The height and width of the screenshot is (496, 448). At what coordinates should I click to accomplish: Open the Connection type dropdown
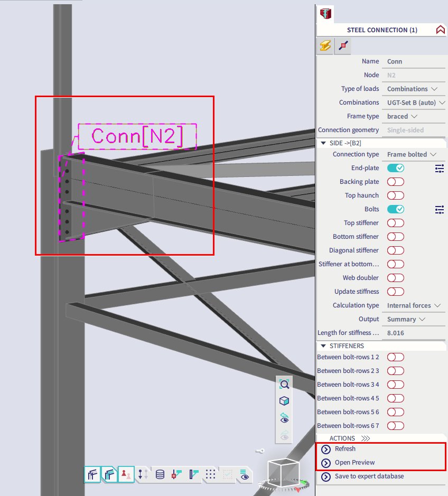(412, 154)
